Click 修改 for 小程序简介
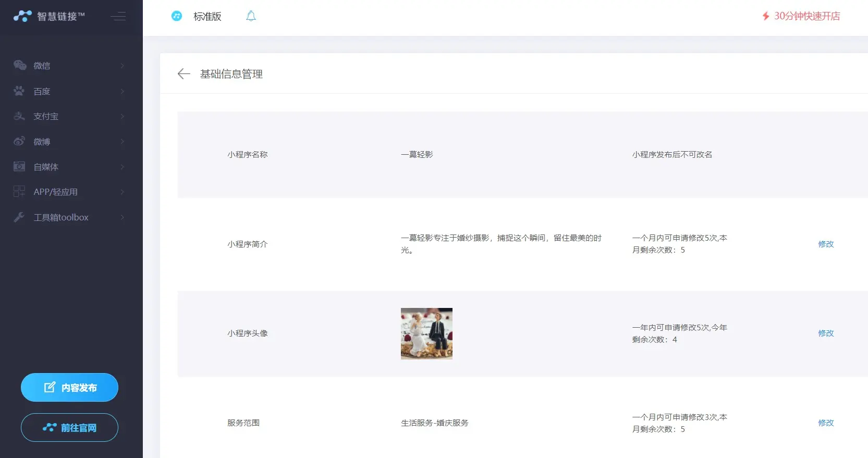Image resolution: width=868 pixels, height=458 pixels. pyautogui.click(x=826, y=244)
